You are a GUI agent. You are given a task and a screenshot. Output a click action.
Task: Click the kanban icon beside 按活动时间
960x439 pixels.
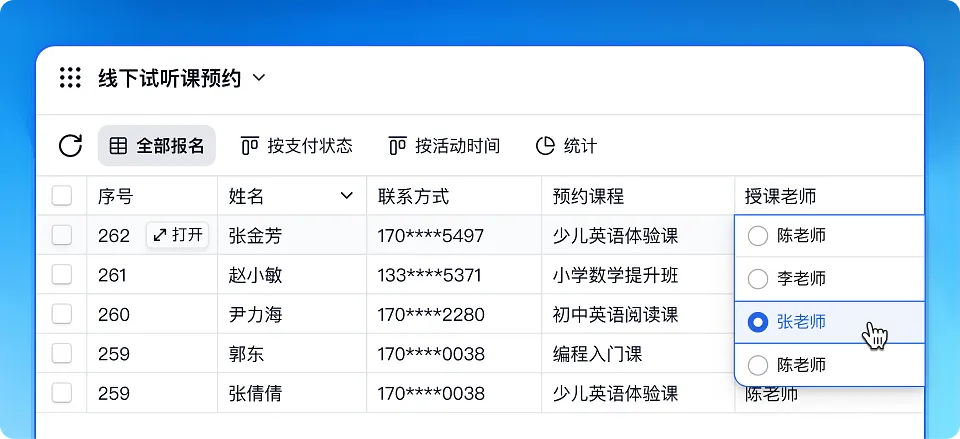point(398,146)
